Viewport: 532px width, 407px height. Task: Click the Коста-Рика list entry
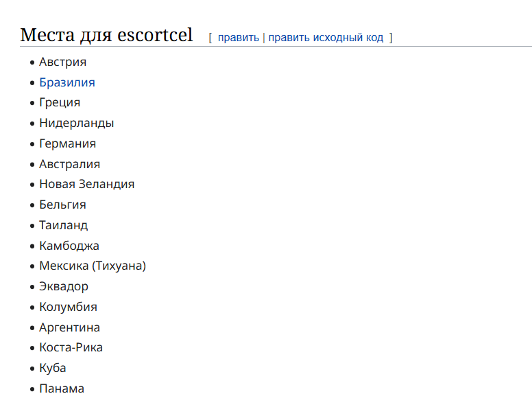(x=71, y=347)
